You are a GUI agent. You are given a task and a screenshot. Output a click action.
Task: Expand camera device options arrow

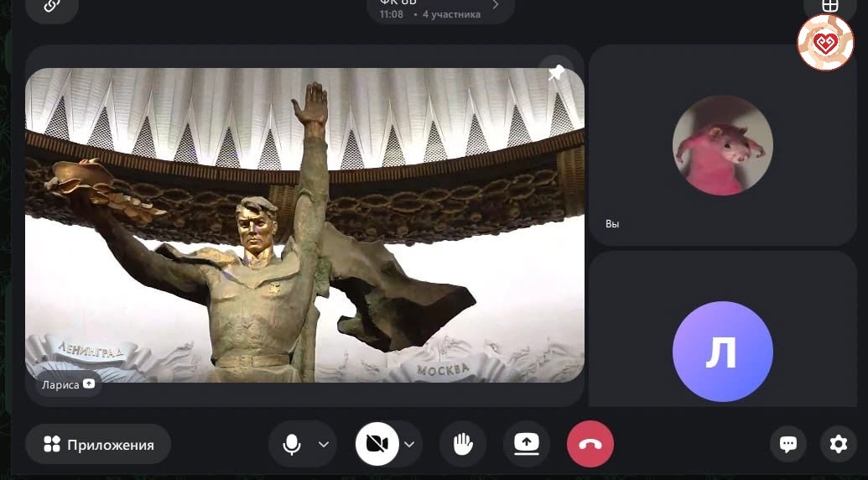click(409, 445)
